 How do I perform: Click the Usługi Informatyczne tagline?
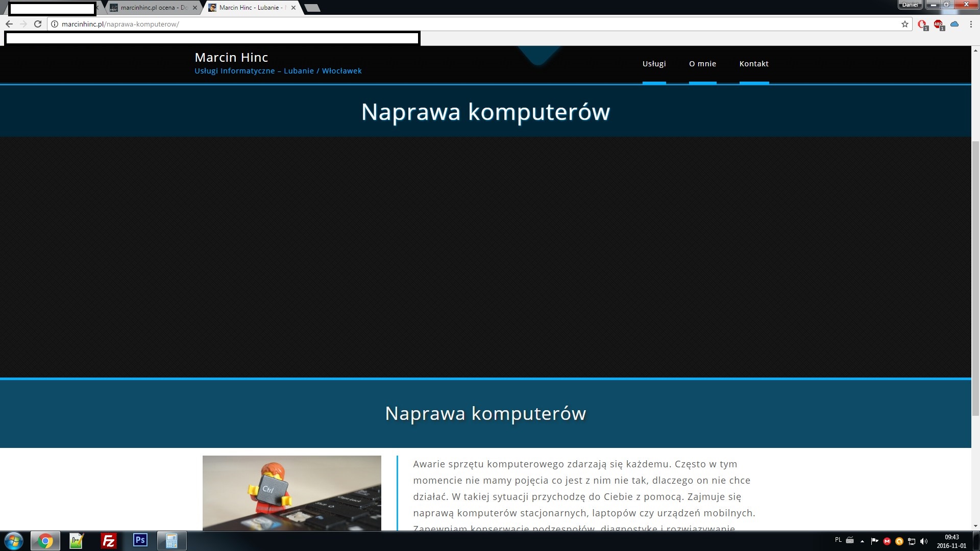pos(278,71)
